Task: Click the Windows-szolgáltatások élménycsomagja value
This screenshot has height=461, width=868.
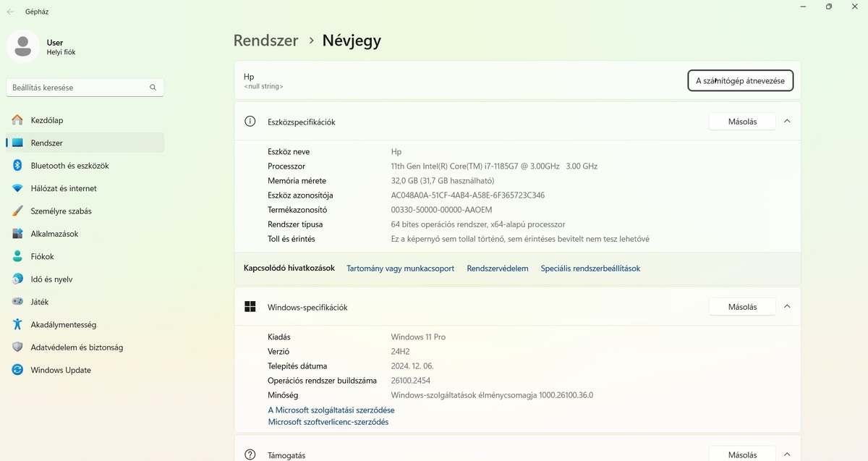Action: tap(492, 395)
